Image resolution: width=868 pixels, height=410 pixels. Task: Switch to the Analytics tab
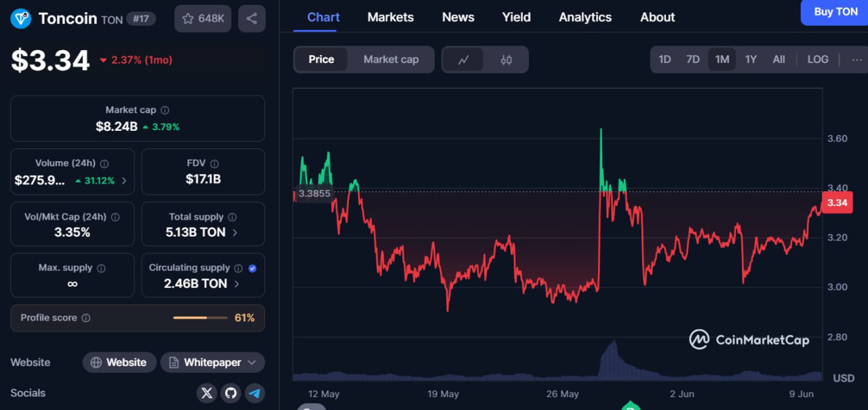point(585,18)
